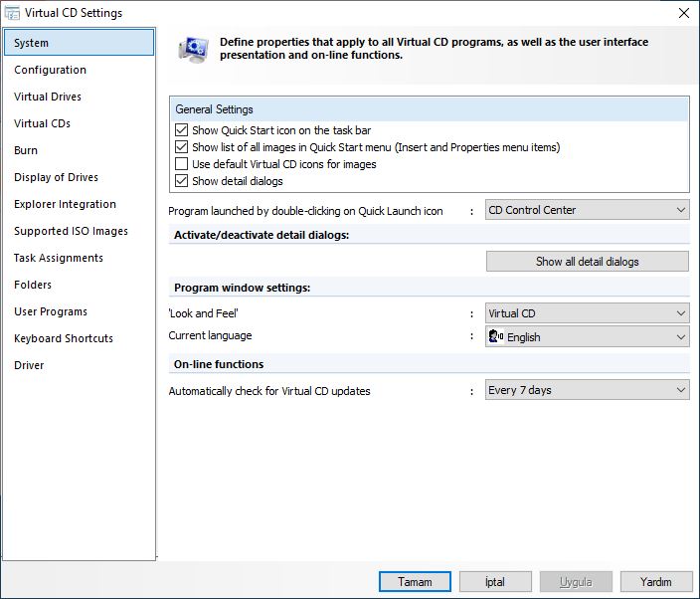
Task: Select Supported ISO Images category
Action: click(x=80, y=231)
